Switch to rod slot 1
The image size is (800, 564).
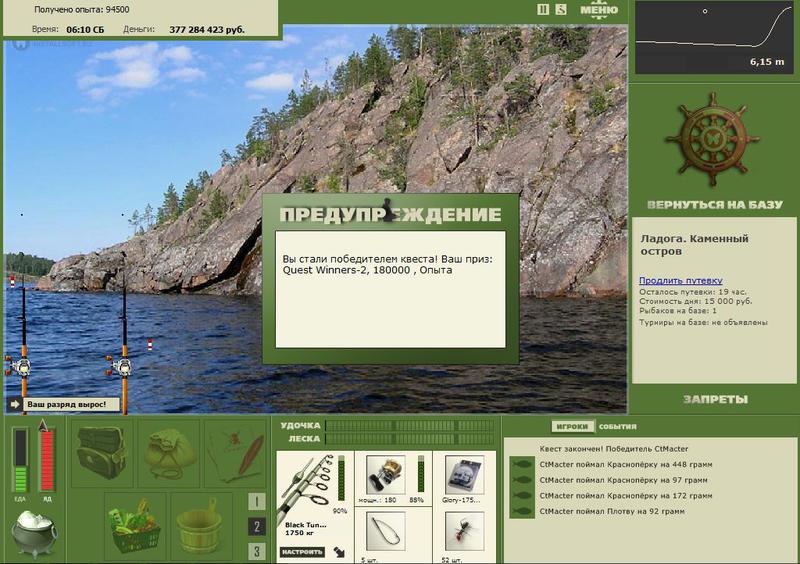point(257,501)
